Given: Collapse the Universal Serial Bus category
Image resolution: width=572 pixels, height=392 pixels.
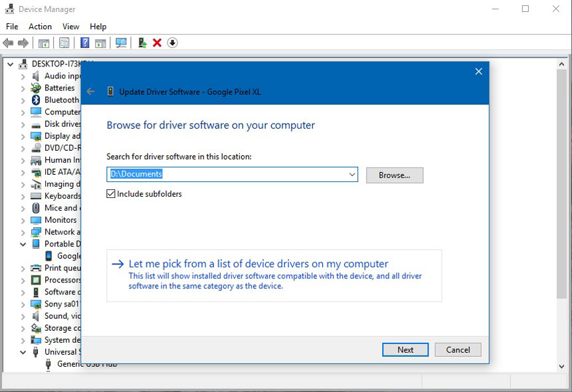Looking at the screenshot, I should pyautogui.click(x=23, y=352).
